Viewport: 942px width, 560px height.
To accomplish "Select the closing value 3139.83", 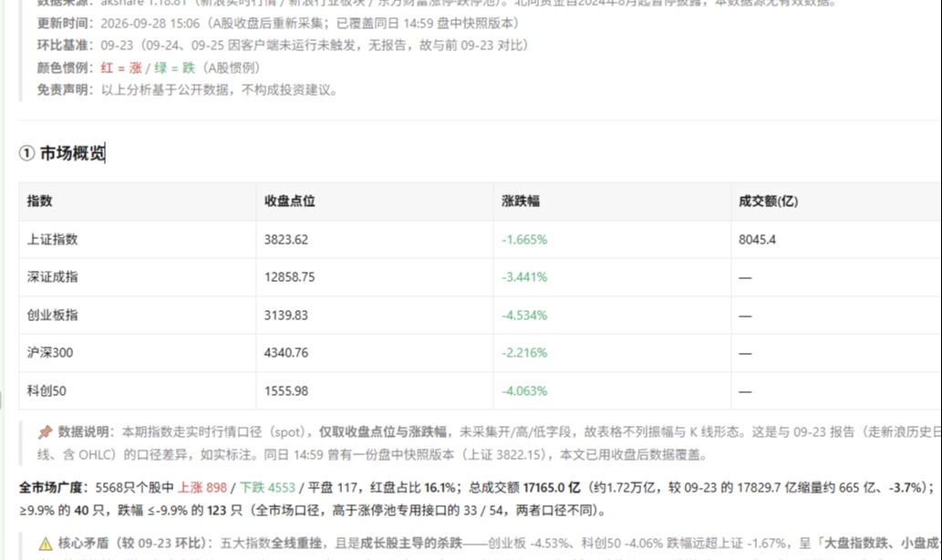I will click(286, 315).
